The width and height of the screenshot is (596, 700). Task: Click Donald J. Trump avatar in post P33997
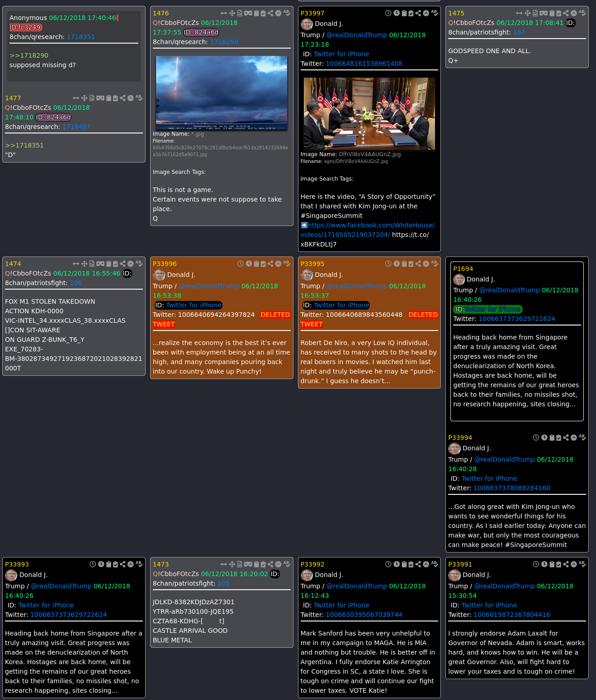(x=307, y=24)
